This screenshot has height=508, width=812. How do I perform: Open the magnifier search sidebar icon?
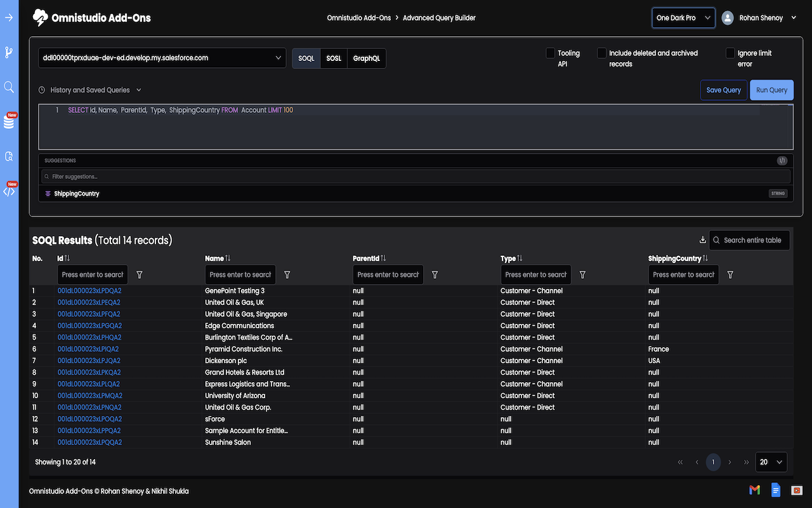(9, 87)
